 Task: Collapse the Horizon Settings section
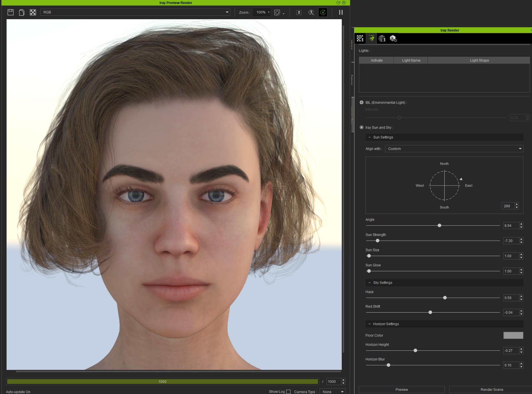[369, 324]
